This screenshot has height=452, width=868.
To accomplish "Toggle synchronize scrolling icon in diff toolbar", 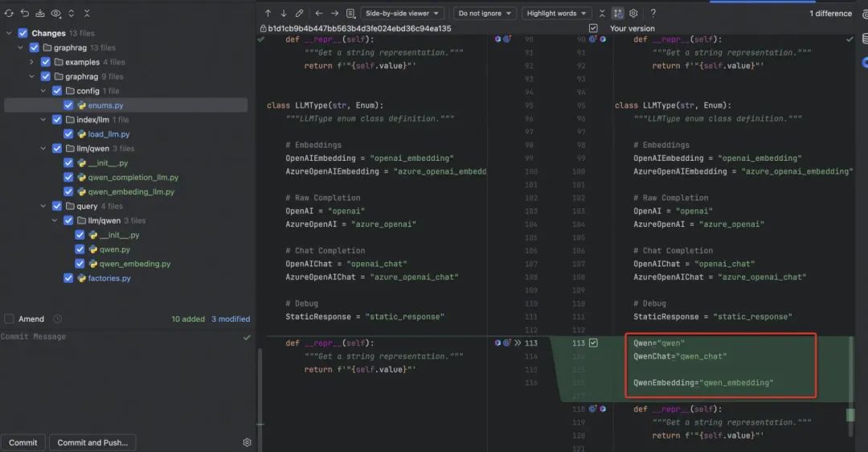I will pos(617,14).
